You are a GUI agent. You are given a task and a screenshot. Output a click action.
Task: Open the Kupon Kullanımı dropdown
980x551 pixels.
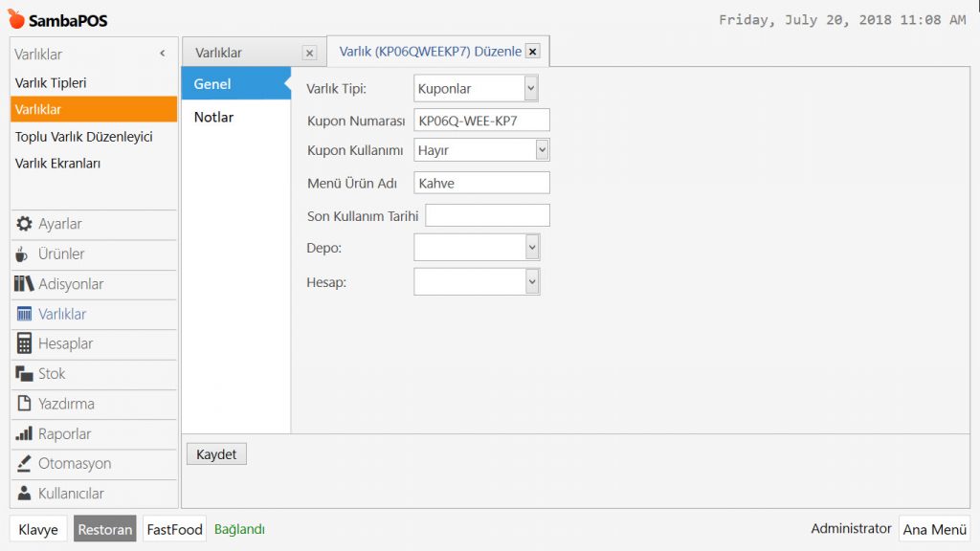tap(542, 150)
